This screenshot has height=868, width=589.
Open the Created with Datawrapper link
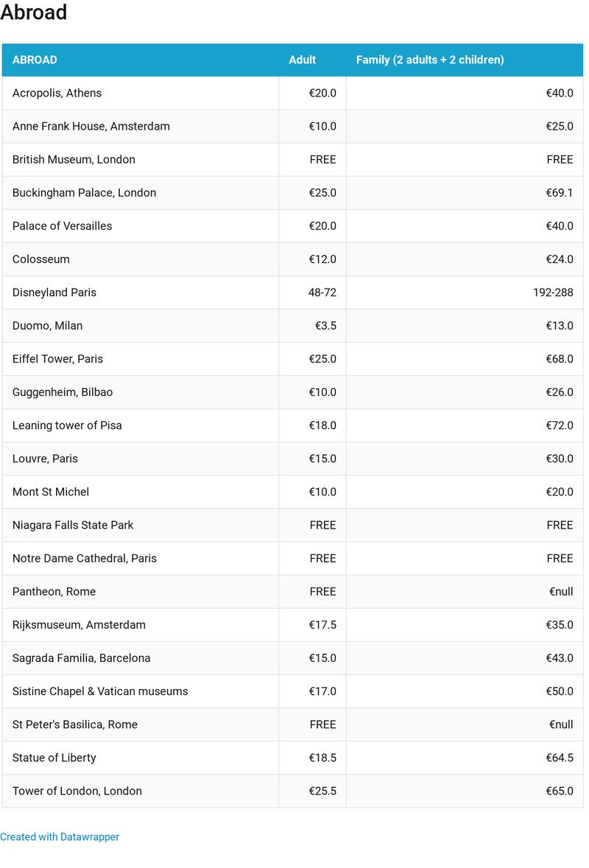click(x=60, y=836)
